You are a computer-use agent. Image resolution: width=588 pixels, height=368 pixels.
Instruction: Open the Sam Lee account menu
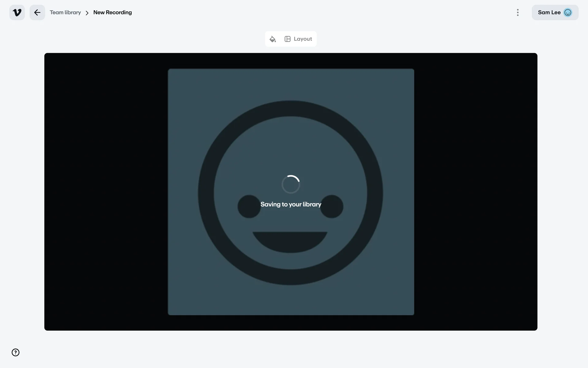pyautogui.click(x=549, y=13)
